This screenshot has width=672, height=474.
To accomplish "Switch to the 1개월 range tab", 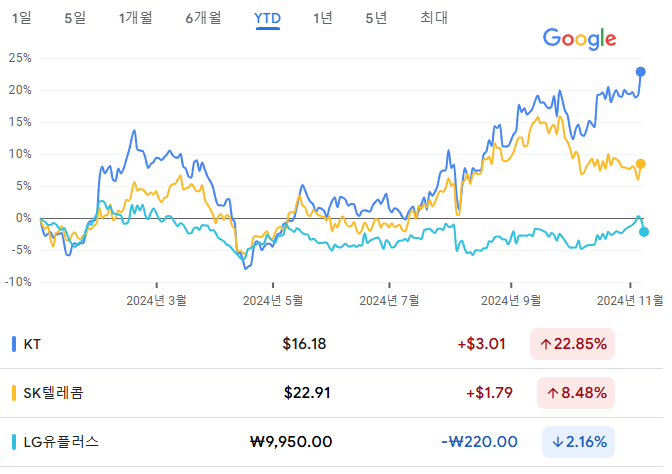I will pyautogui.click(x=135, y=18).
